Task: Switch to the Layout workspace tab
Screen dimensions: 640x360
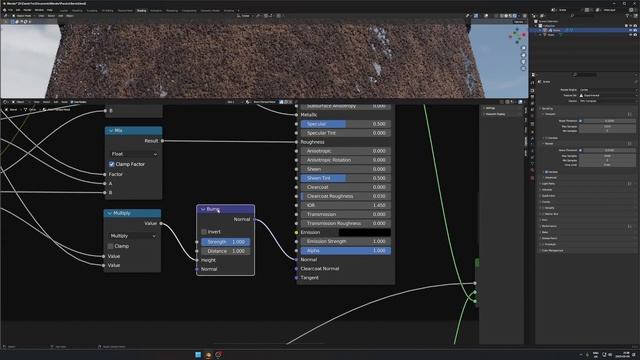Action: tap(64, 10)
